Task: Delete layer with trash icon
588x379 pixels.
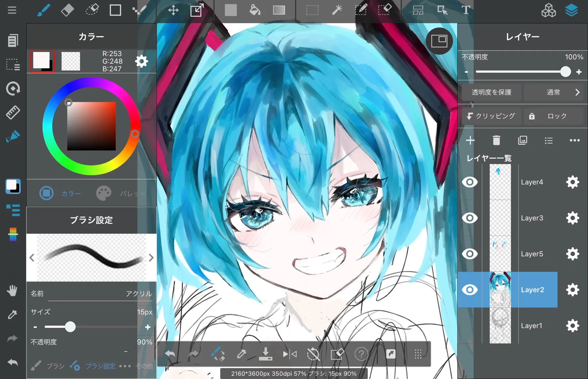Action: pos(496,140)
